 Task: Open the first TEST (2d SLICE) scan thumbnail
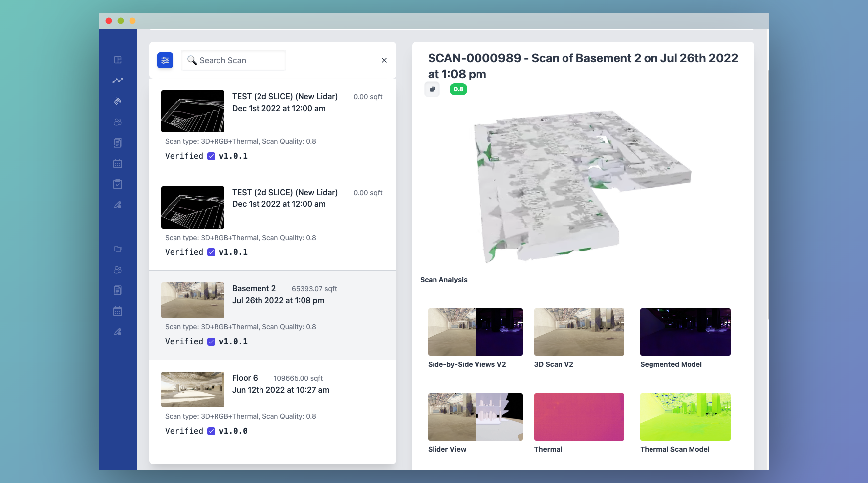tap(193, 111)
